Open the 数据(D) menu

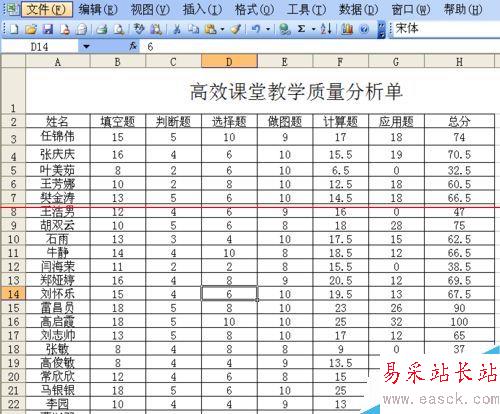(359, 9)
